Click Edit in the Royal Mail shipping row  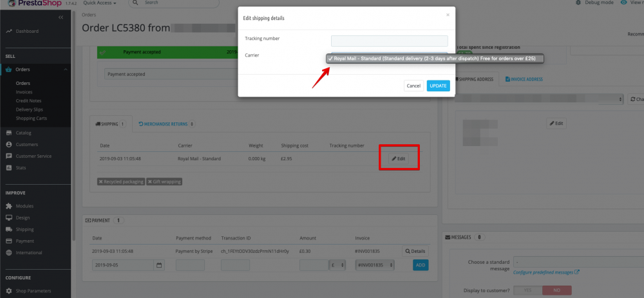(x=399, y=158)
